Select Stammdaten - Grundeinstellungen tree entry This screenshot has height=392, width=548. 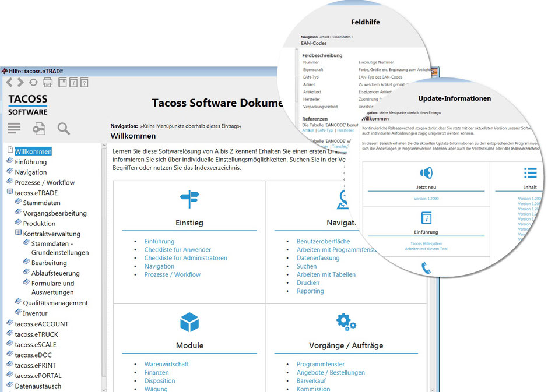tap(60, 248)
